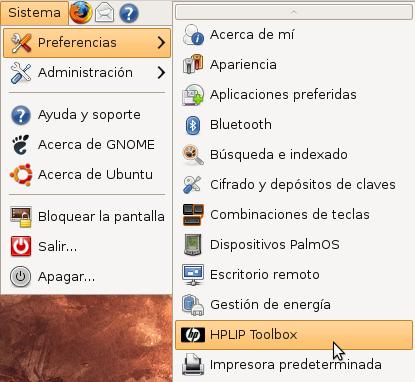Open the Preferencias submenu
This screenshot has height=382, width=415.
(87, 43)
